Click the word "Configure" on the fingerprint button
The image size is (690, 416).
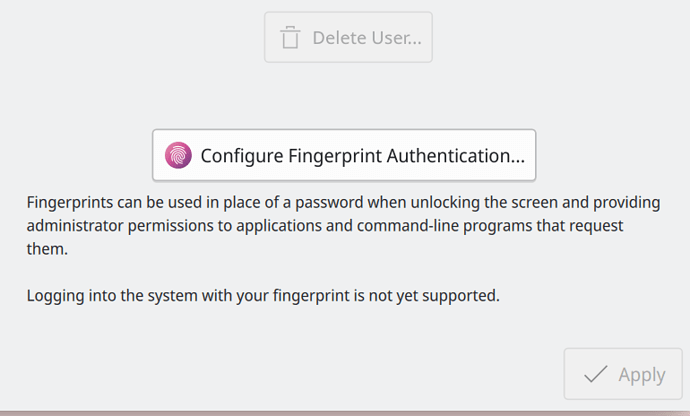[x=242, y=156]
